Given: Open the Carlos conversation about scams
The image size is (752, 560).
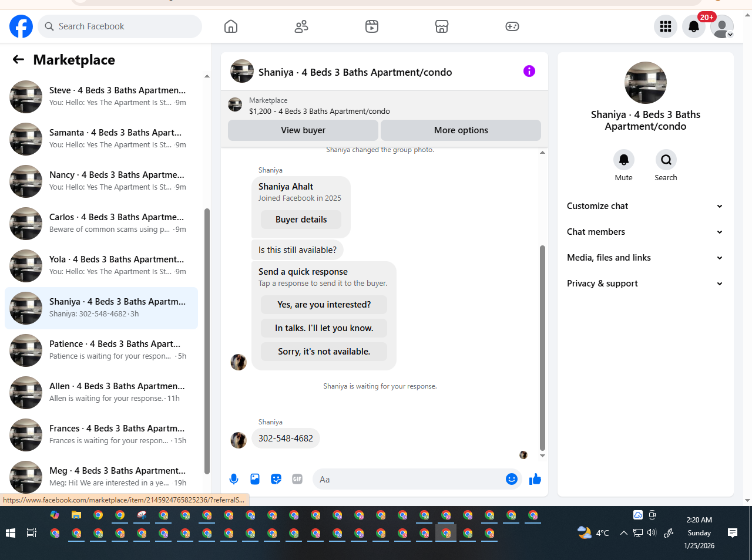Looking at the screenshot, I should click(x=101, y=224).
